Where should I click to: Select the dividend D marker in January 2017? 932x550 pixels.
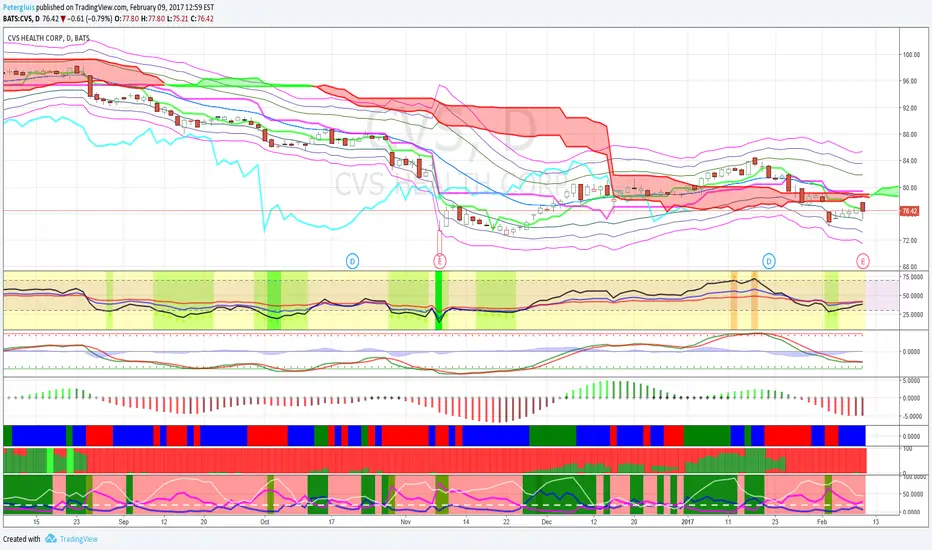point(769,260)
